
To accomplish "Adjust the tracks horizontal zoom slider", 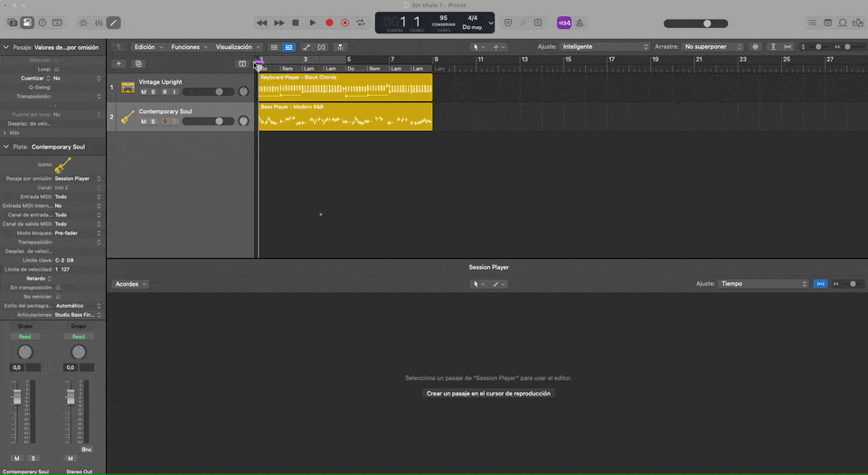I will click(x=849, y=47).
